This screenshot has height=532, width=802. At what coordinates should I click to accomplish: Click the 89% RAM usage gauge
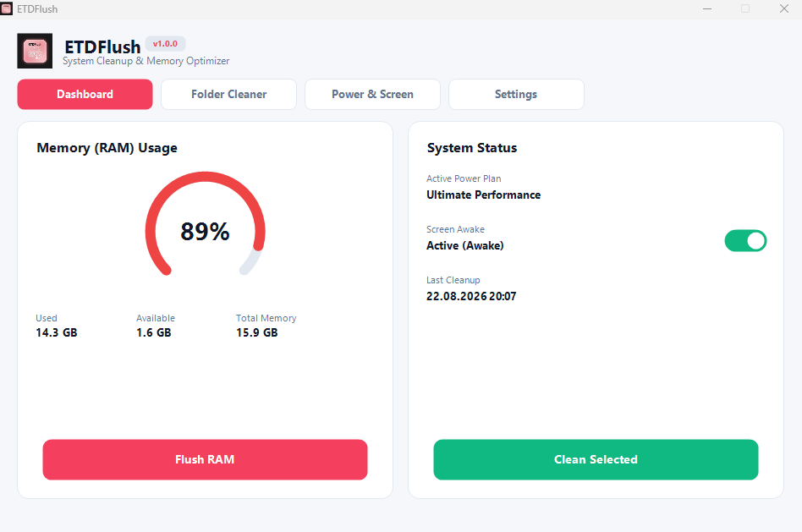205,225
